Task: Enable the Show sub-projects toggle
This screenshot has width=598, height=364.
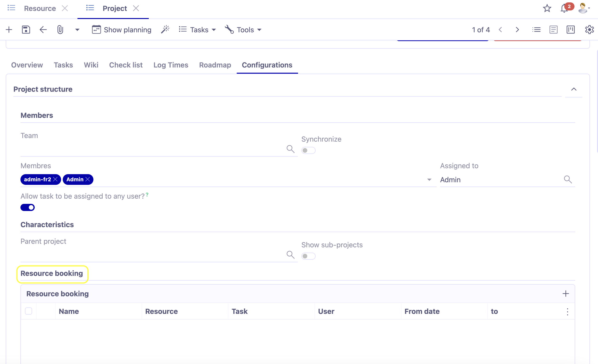Action: (309, 256)
